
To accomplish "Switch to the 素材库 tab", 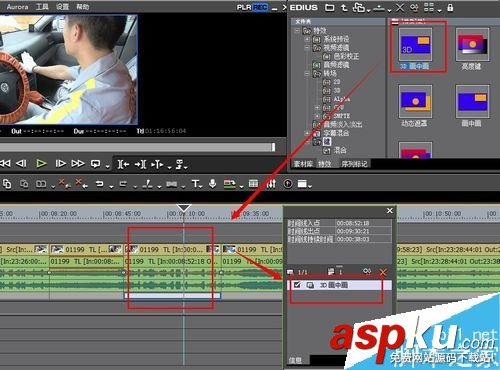I will point(303,164).
